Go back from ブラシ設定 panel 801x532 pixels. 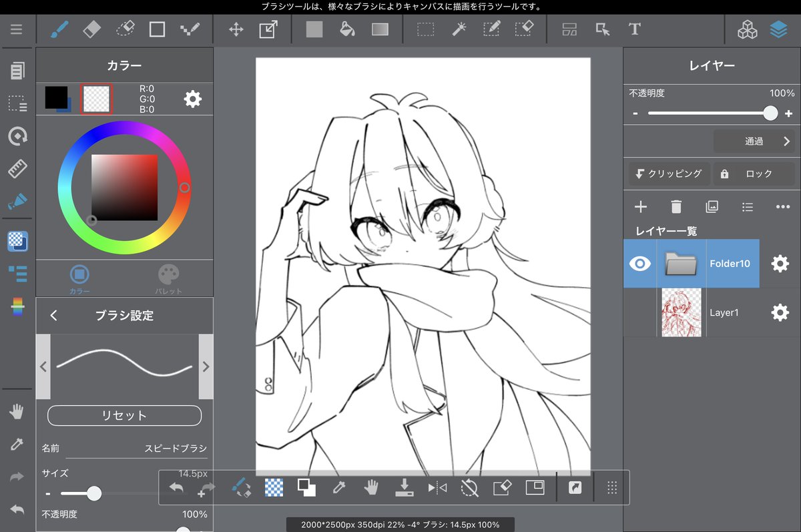pos(54,316)
